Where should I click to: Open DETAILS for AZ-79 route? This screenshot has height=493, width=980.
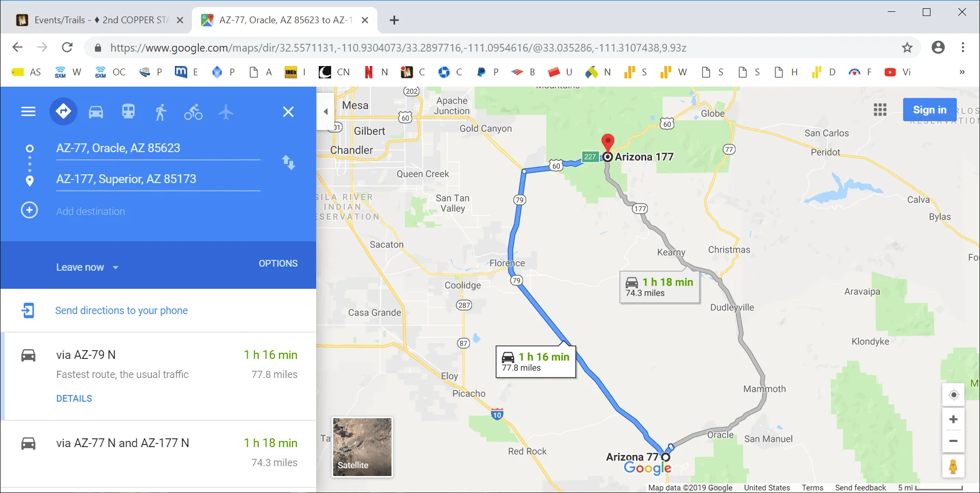[74, 399]
